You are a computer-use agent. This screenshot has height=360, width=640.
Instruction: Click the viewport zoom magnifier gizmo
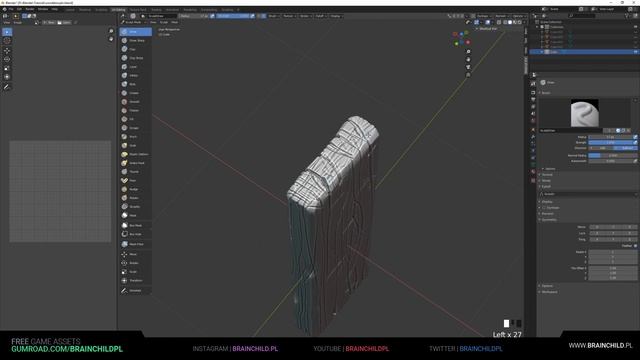click(468, 52)
